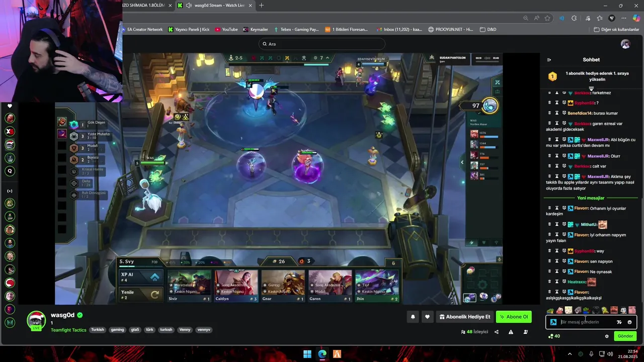
Task: Click the Edge icon on taskbar
Action: [322, 354]
